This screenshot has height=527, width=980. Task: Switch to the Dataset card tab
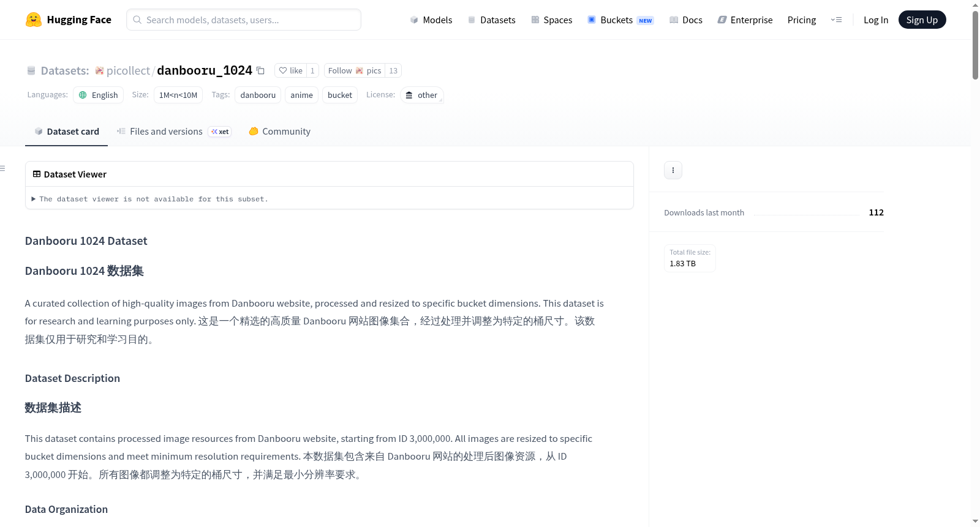point(66,132)
